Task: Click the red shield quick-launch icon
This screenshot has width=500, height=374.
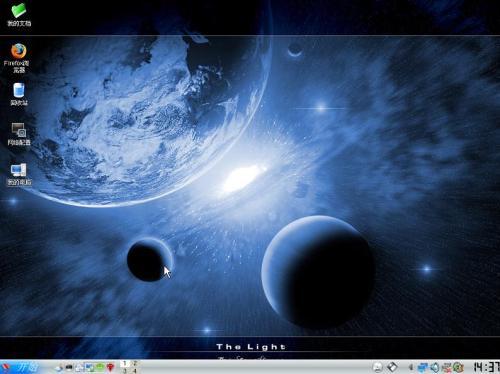Action: (110, 368)
